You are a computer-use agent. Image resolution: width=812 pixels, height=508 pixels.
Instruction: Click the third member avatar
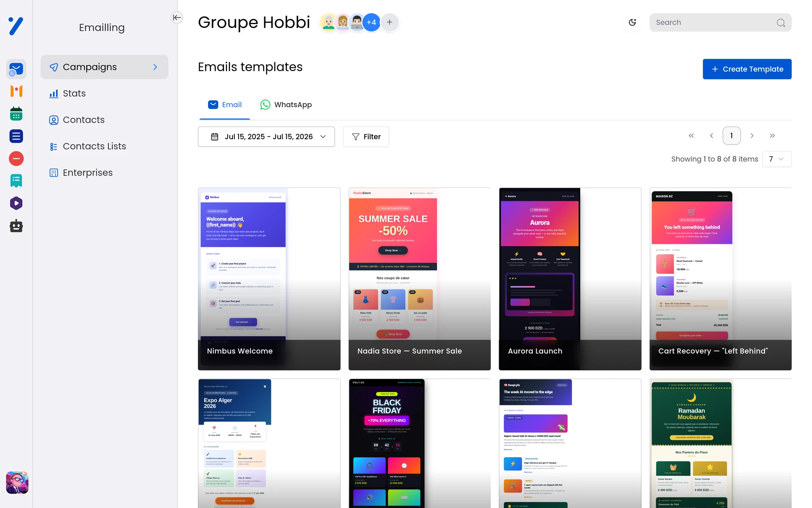coord(357,22)
